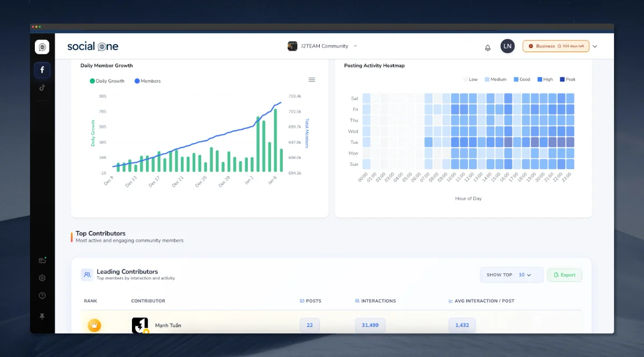Open the posts feed icon in sidebar
This screenshot has height=357, width=644.
(42, 260)
